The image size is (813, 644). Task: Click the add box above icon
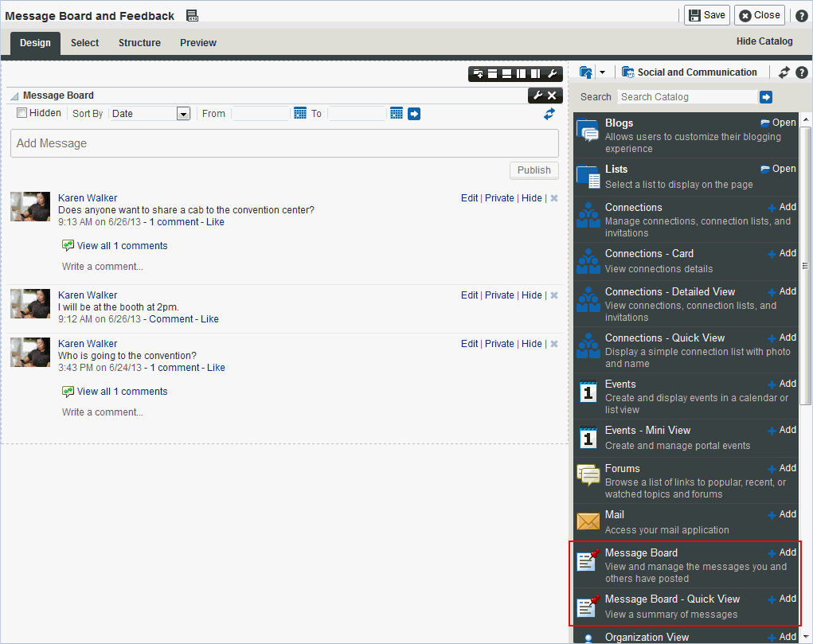tap(493, 73)
